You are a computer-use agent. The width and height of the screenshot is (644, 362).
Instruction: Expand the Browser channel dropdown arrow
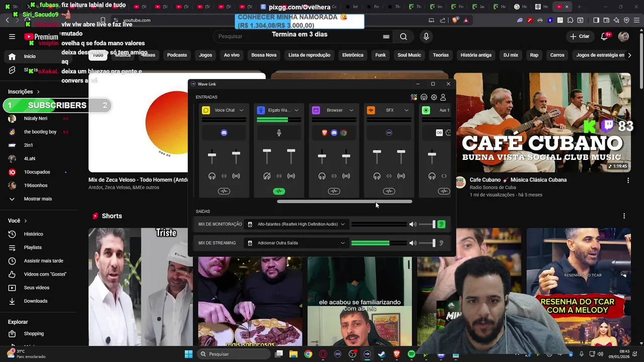tap(351, 110)
